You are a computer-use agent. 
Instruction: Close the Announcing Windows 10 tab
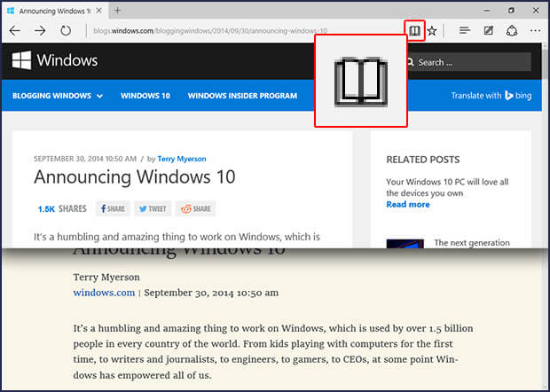[x=99, y=11]
